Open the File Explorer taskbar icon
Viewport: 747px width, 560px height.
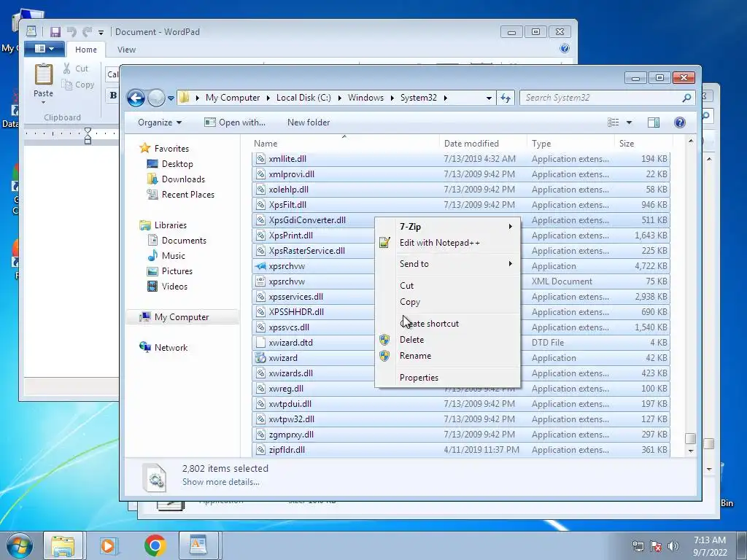(x=63, y=545)
